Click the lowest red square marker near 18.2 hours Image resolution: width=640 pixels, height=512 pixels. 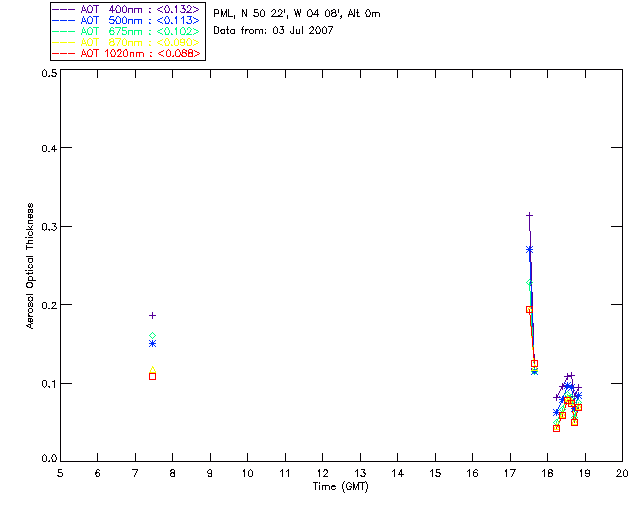point(556,428)
